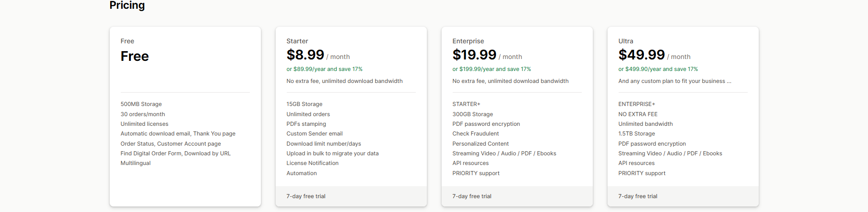Viewport: 868px width, 212px height.
Task: Click the $19.99 Enterprise price
Action: point(474,55)
